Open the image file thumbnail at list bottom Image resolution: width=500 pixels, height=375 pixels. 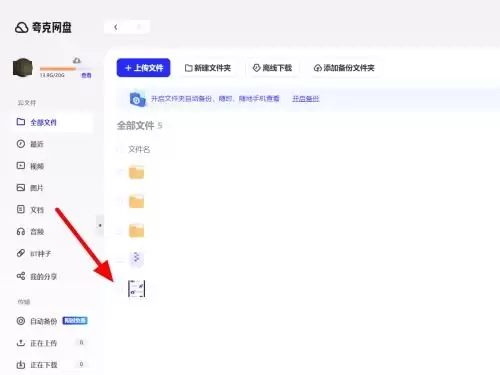point(137,289)
